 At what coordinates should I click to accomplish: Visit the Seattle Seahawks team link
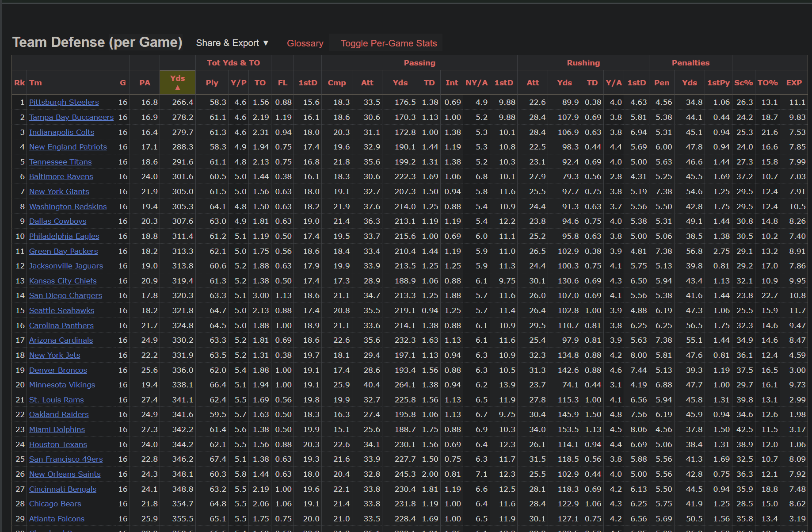(61, 310)
